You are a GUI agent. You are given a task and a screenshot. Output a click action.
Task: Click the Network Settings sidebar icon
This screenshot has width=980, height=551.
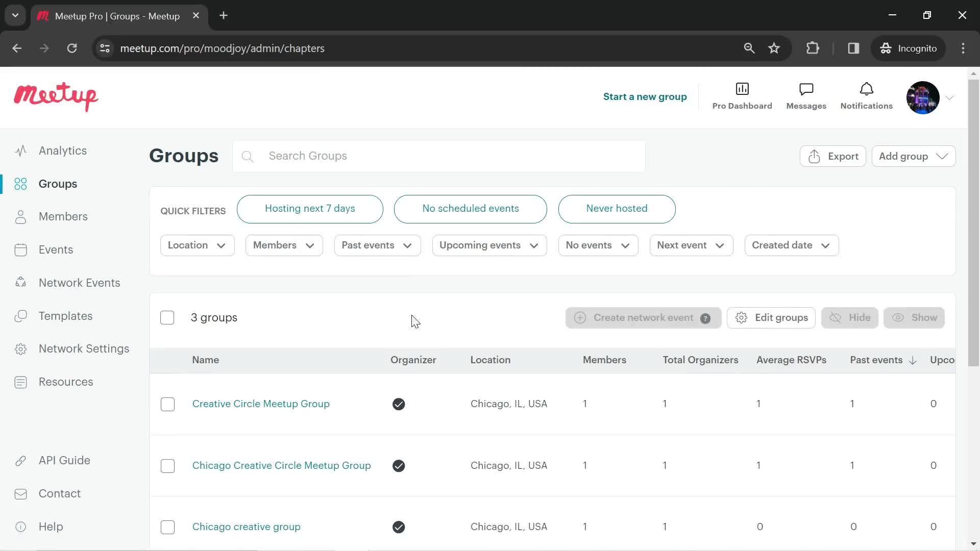click(x=20, y=348)
